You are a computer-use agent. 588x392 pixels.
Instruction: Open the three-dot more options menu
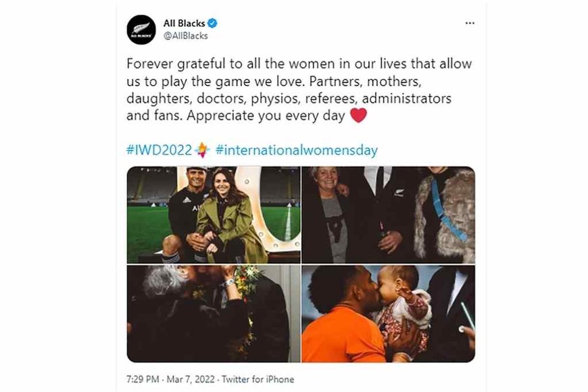tap(470, 23)
